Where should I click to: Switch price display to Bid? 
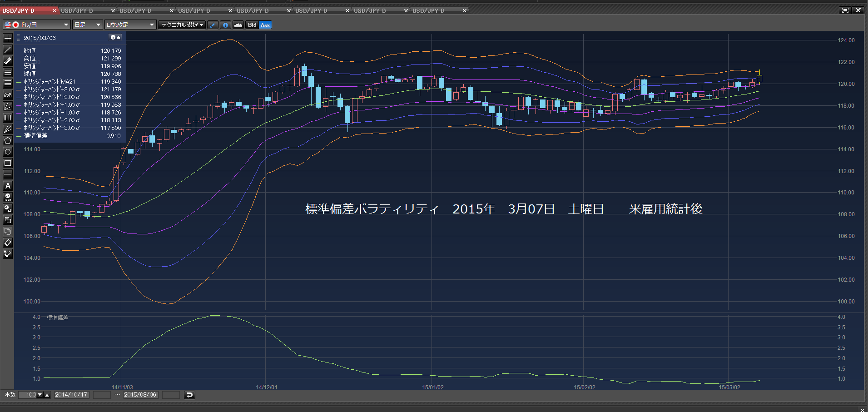tap(252, 25)
